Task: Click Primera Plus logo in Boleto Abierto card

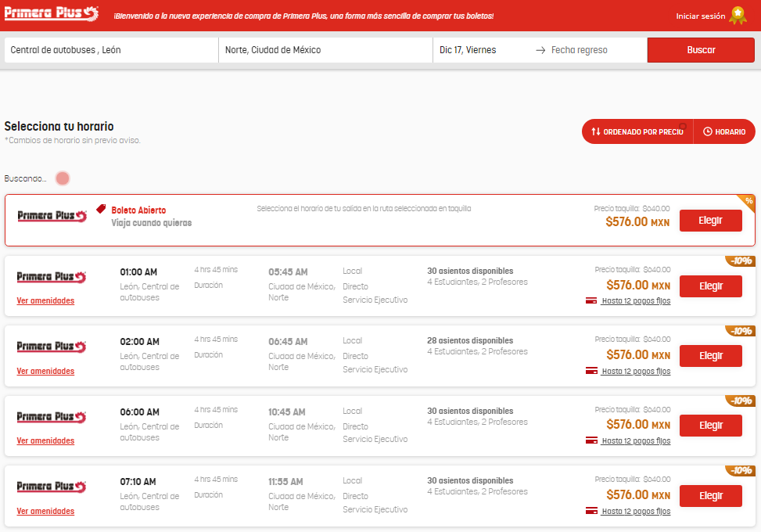Action: pyautogui.click(x=52, y=216)
